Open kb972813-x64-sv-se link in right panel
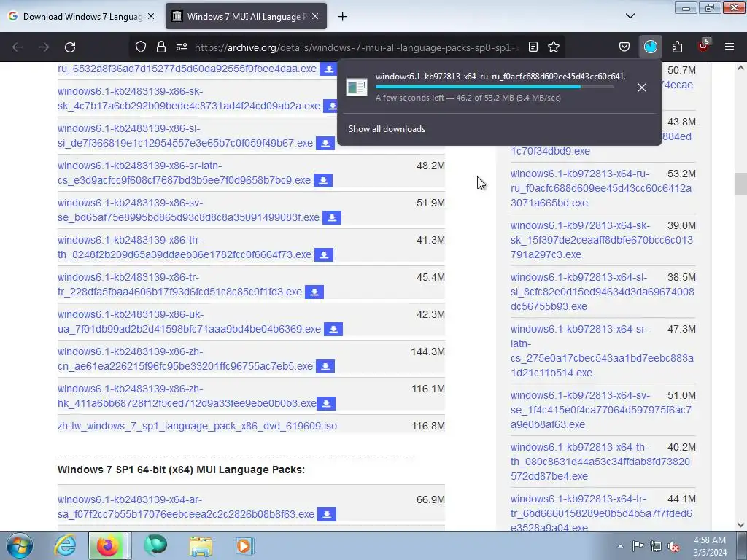This screenshot has height=560, width=747. 601,410
